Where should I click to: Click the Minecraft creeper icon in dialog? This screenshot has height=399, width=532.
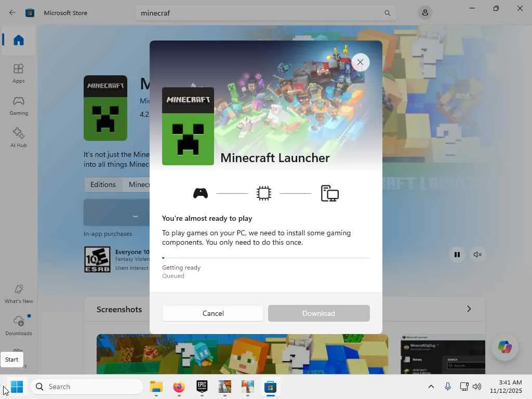tap(188, 126)
